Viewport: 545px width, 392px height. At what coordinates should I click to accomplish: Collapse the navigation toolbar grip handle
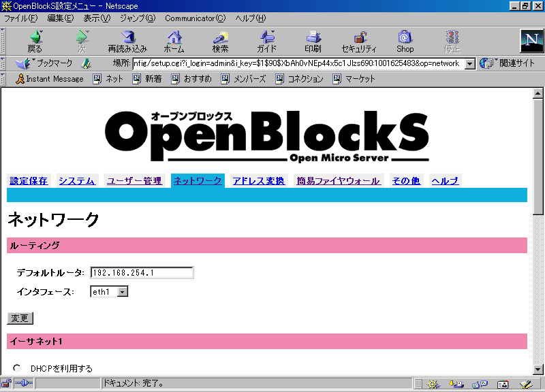3,41
